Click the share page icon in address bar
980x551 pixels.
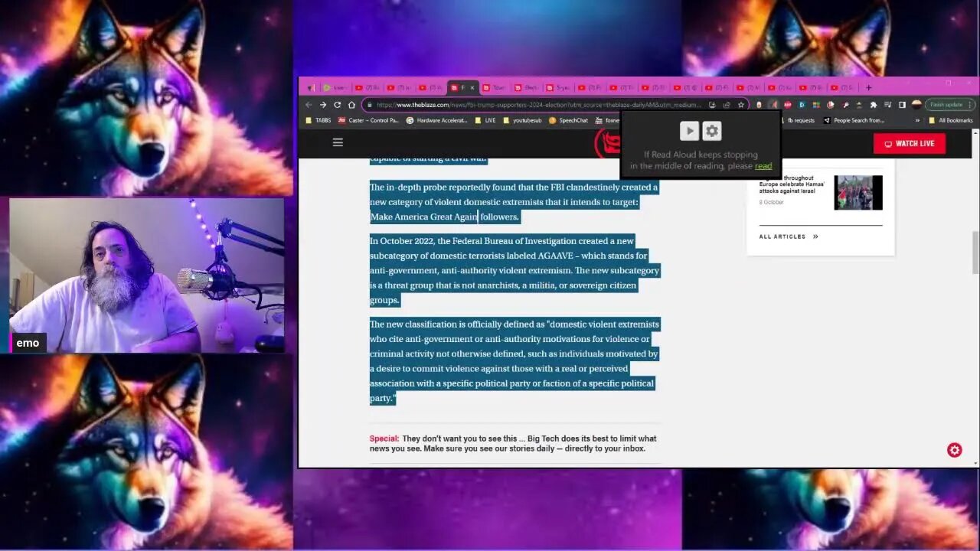[x=727, y=105]
